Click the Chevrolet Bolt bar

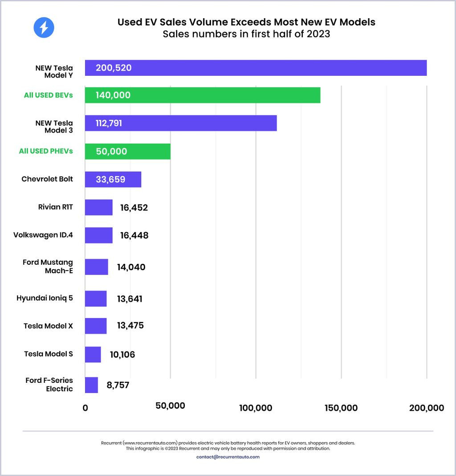(x=113, y=179)
